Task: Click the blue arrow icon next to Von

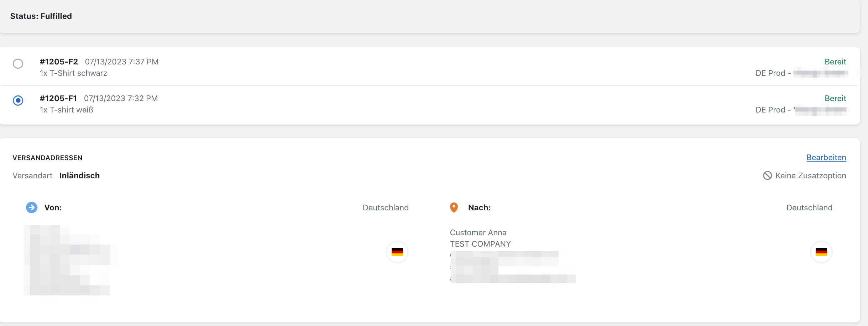Action: [x=31, y=207]
